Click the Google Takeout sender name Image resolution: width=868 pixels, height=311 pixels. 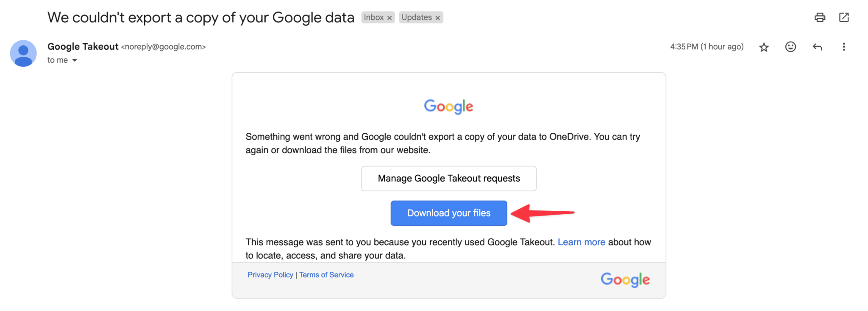tap(83, 47)
